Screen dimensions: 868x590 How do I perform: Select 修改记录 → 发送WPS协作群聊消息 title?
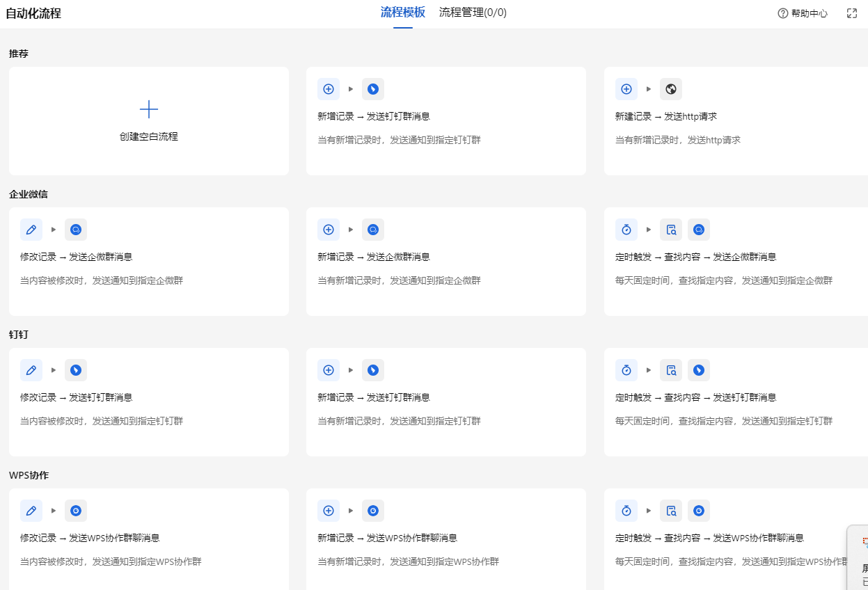click(90, 538)
